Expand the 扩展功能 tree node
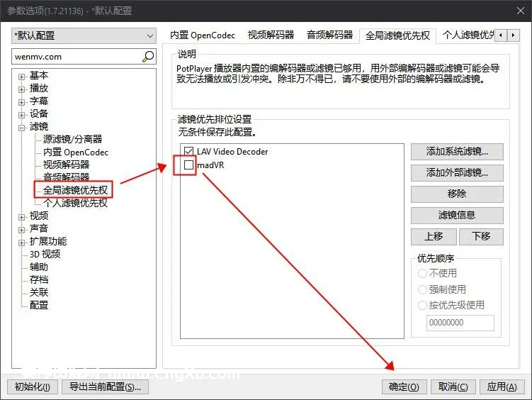This screenshot has width=532, height=400. [21, 243]
